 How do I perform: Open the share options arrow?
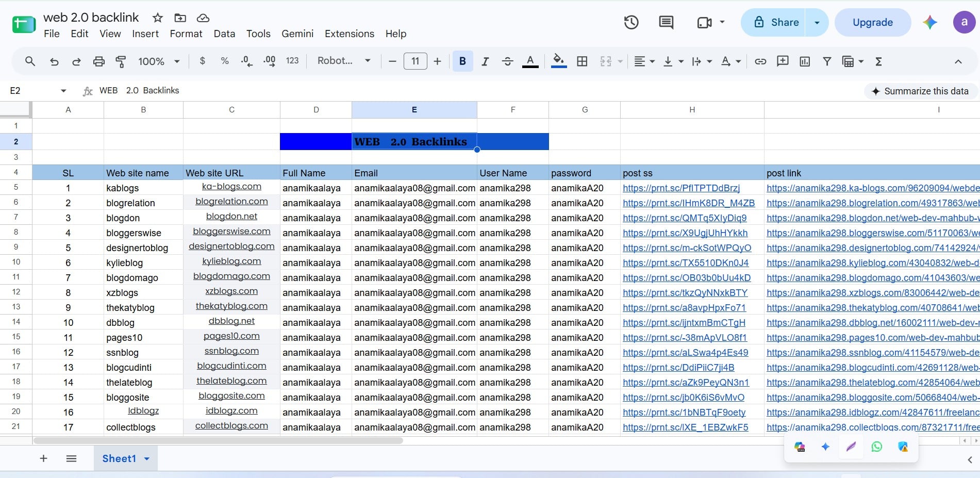click(817, 22)
